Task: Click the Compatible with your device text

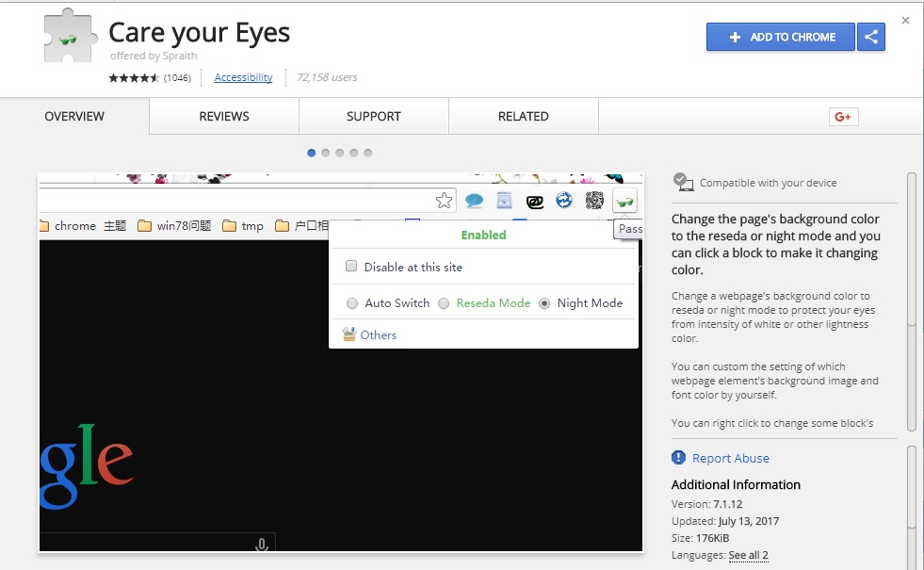Action: tap(769, 183)
